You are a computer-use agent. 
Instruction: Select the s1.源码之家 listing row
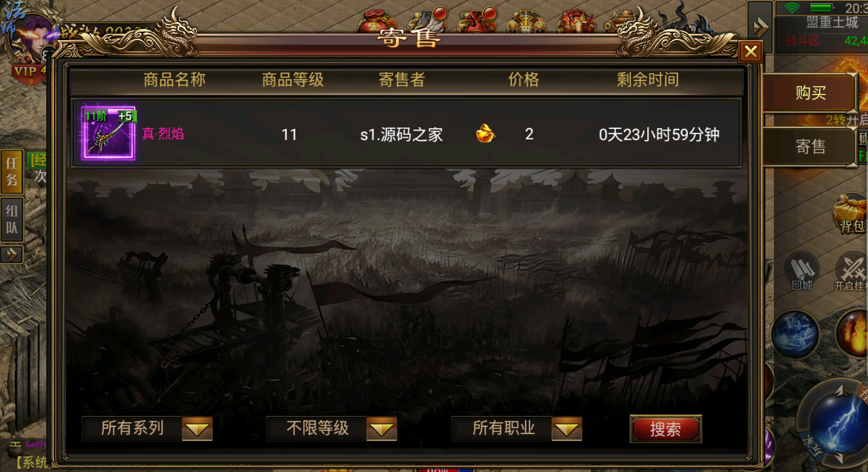click(x=406, y=134)
